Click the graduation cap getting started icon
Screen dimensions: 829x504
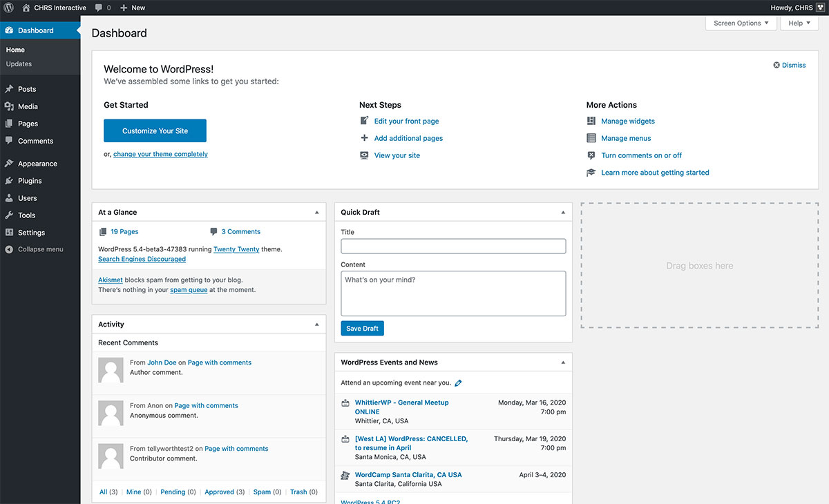point(591,173)
